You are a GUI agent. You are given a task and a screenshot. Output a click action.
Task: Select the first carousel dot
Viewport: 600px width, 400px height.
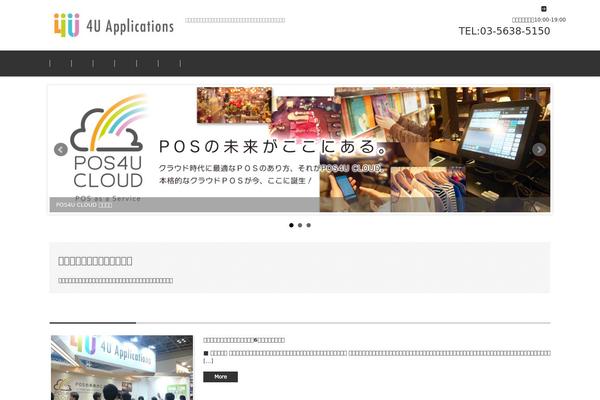tap(291, 225)
